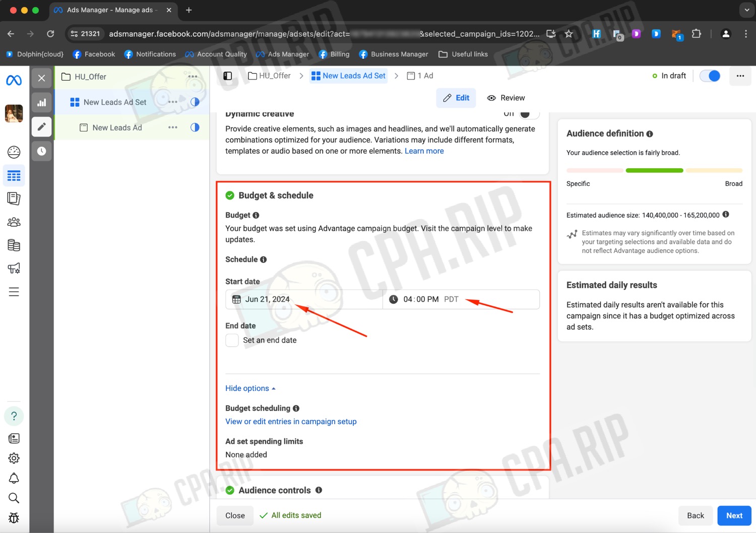
Task: Show Budget scheduling info icon
Action: click(x=296, y=409)
